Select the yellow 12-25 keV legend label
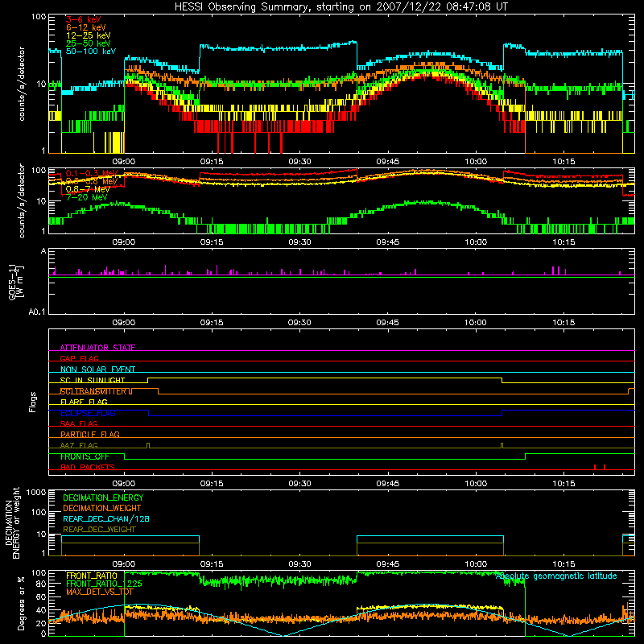 (89, 35)
